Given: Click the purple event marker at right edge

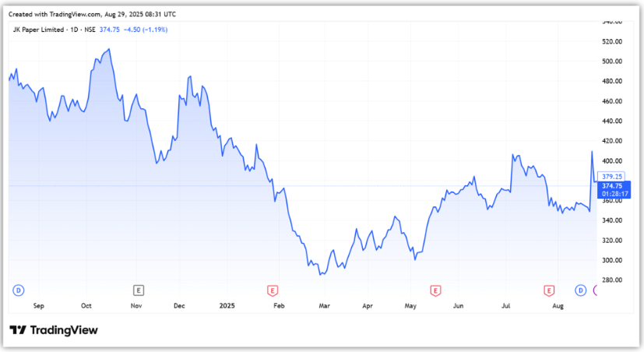Looking at the screenshot, I should 596,290.
